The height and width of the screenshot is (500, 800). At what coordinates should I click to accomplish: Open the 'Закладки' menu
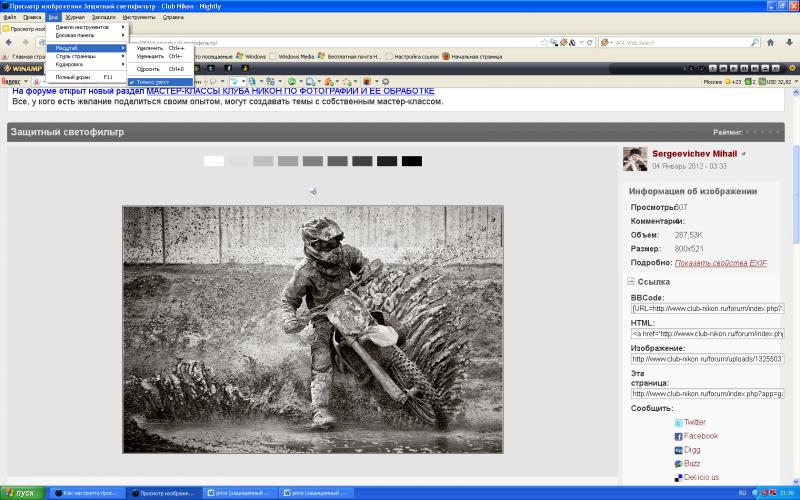tap(104, 17)
